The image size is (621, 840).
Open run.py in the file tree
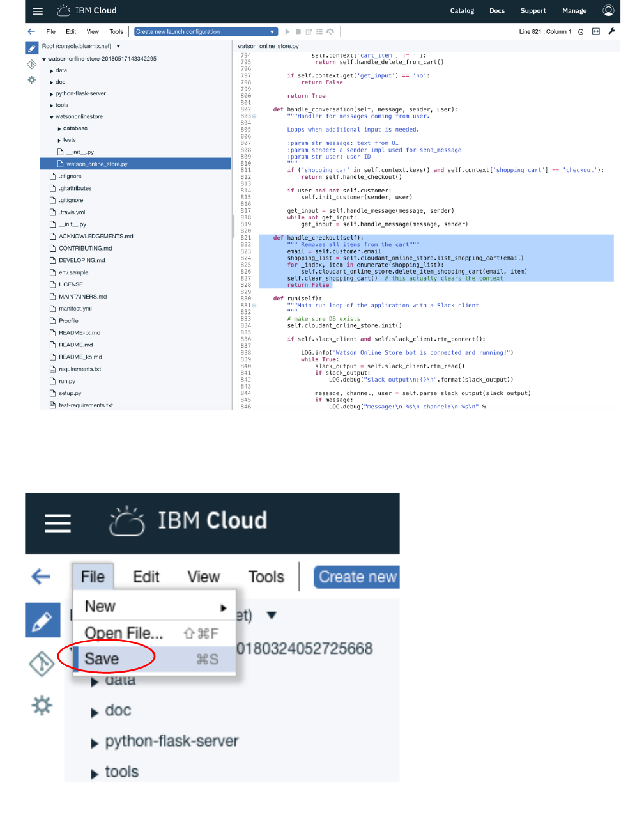[67, 382]
